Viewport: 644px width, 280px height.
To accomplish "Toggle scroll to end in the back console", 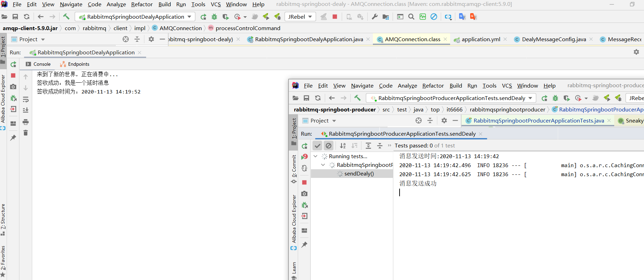I will pyautogui.click(x=26, y=110).
